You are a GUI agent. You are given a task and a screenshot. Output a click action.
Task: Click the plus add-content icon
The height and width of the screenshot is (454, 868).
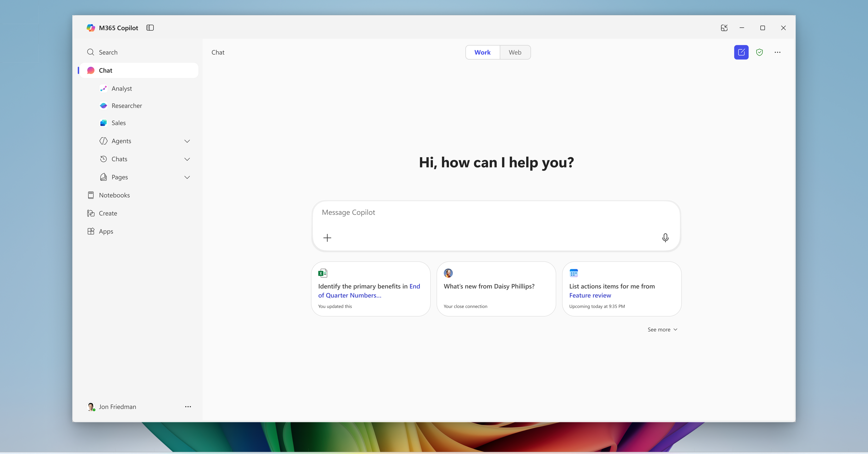pos(327,238)
